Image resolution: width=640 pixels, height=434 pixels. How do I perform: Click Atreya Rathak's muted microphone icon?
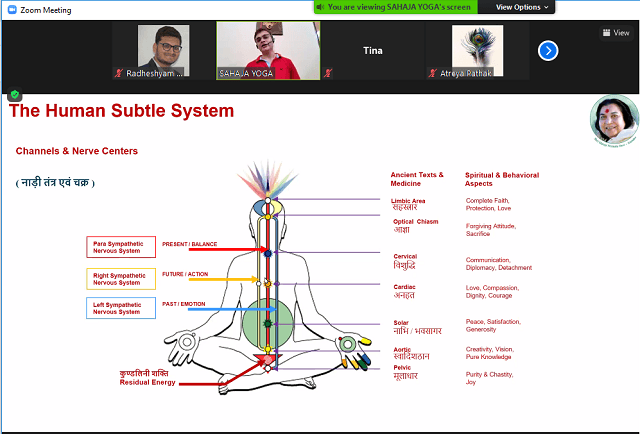click(x=433, y=73)
